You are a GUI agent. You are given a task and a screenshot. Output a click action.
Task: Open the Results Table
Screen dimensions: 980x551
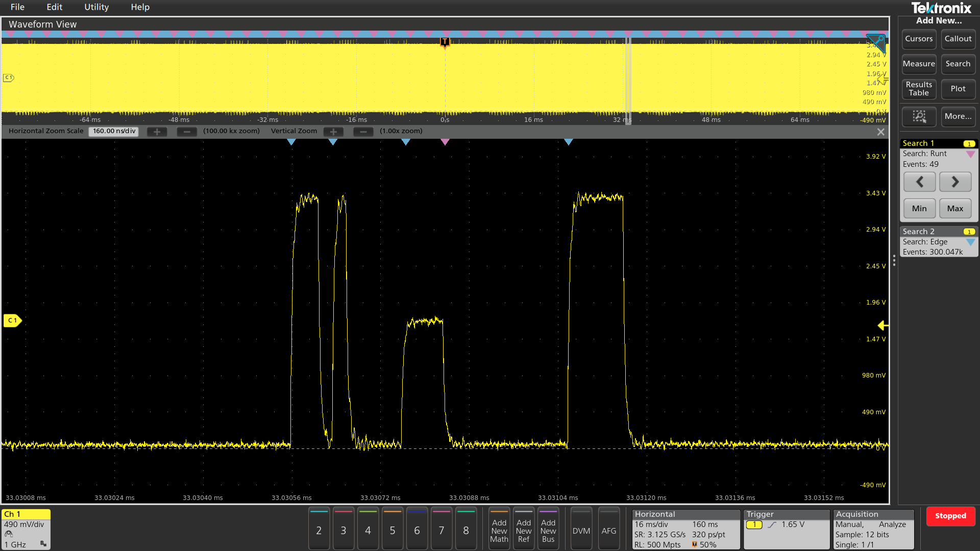pos(919,89)
